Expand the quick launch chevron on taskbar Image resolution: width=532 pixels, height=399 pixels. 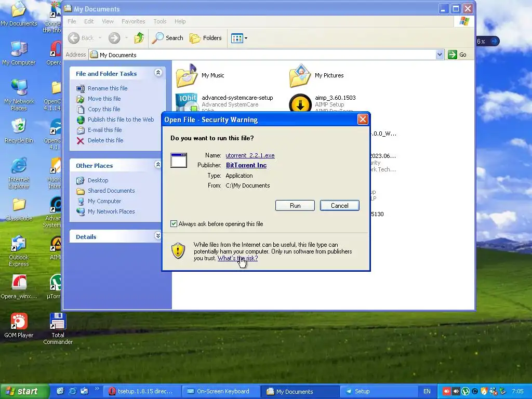tap(97, 389)
